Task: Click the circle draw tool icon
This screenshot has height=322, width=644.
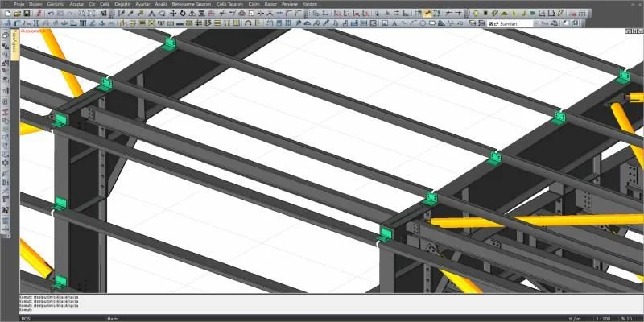Action: click(x=423, y=23)
